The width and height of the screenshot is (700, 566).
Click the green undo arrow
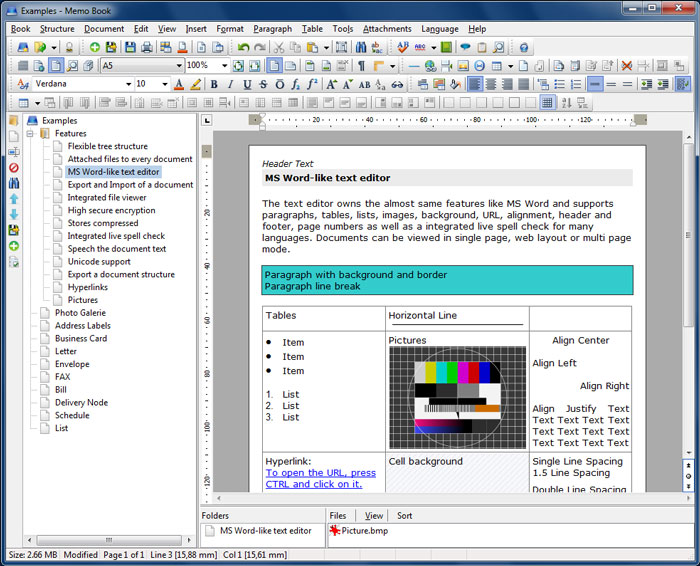[243, 47]
